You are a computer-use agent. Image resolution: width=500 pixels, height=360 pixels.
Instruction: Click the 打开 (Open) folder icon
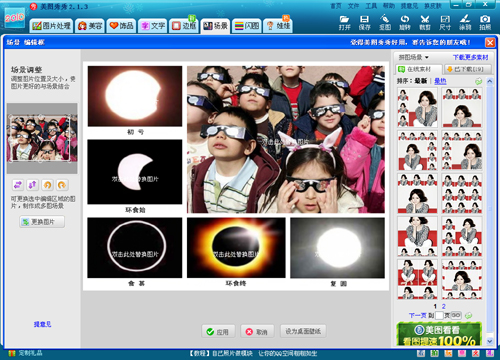(344, 23)
